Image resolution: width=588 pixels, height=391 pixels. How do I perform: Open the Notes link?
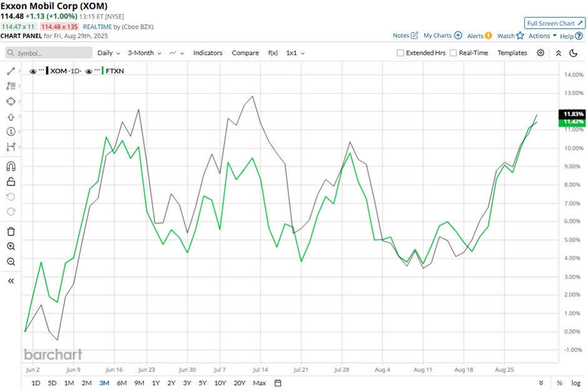[x=401, y=35]
